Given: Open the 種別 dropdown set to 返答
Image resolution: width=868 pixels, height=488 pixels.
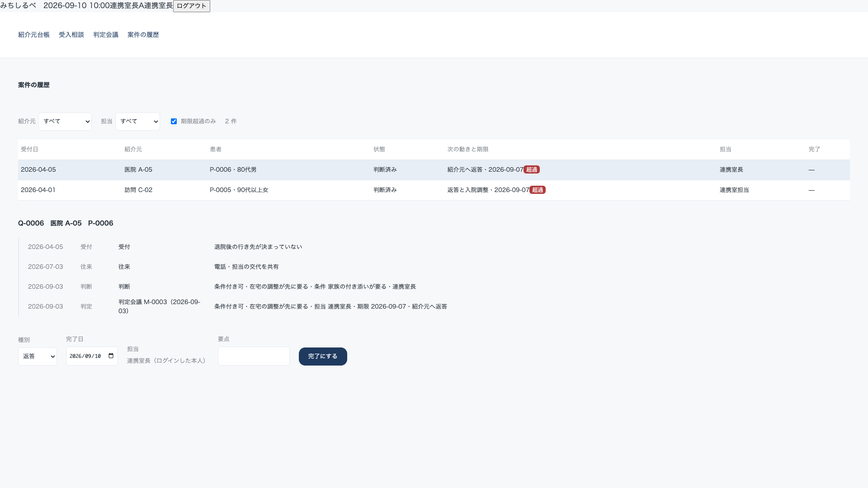Looking at the screenshot, I should pos(38,357).
